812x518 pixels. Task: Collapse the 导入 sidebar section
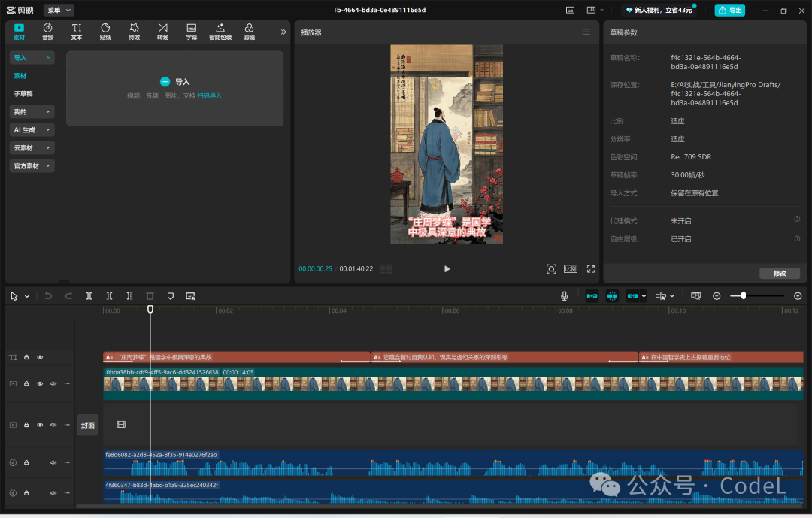point(32,57)
